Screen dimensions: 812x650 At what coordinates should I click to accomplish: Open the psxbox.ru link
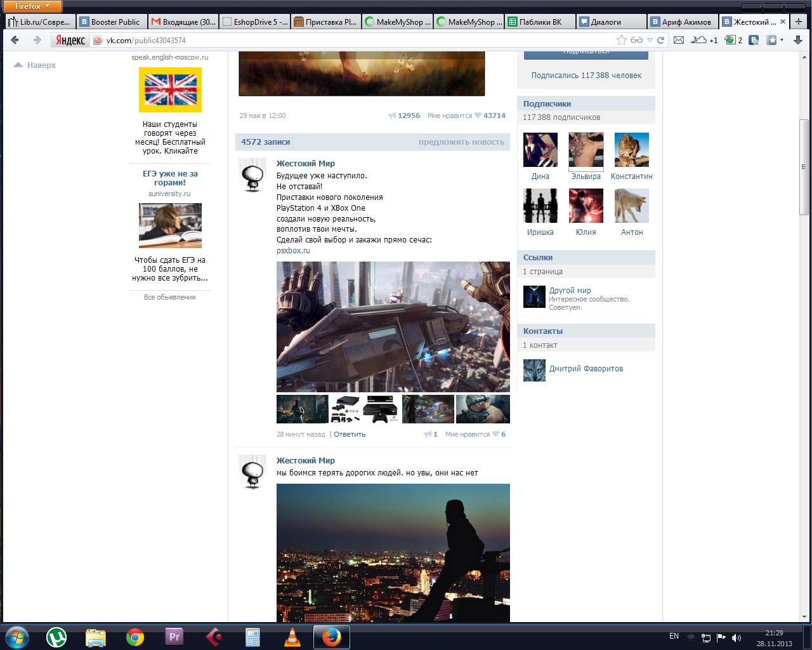(293, 250)
